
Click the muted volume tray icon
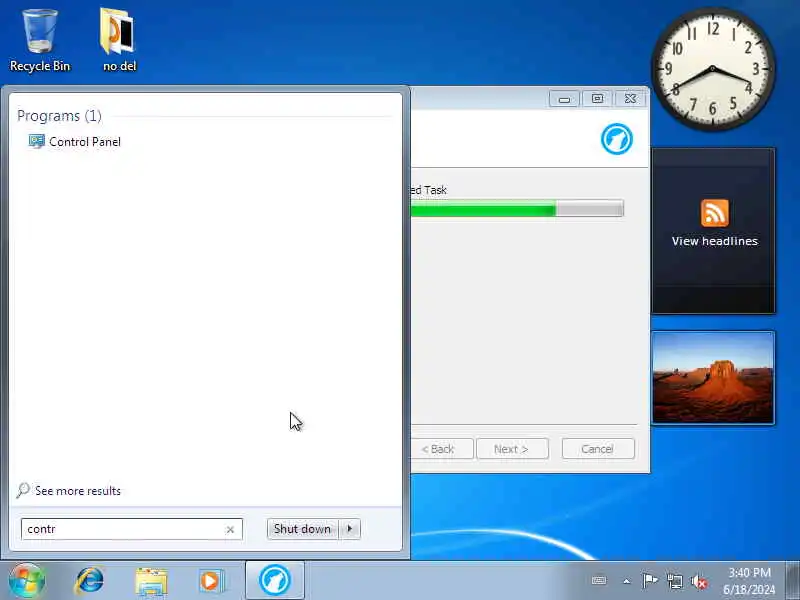(699, 581)
